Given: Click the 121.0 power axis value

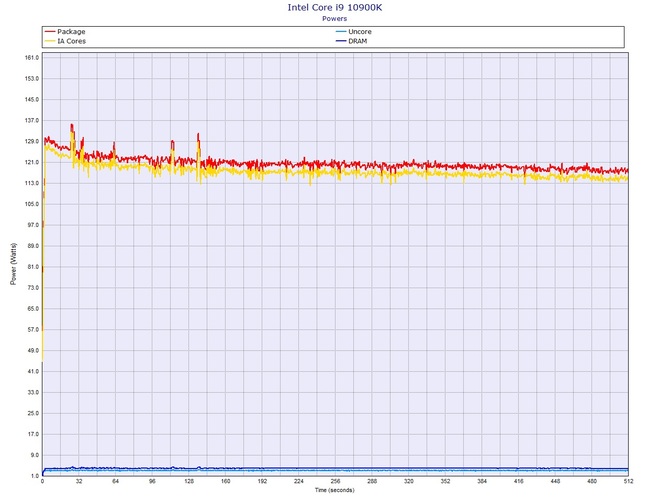Looking at the screenshot, I should pyautogui.click(x=32, y=162).
